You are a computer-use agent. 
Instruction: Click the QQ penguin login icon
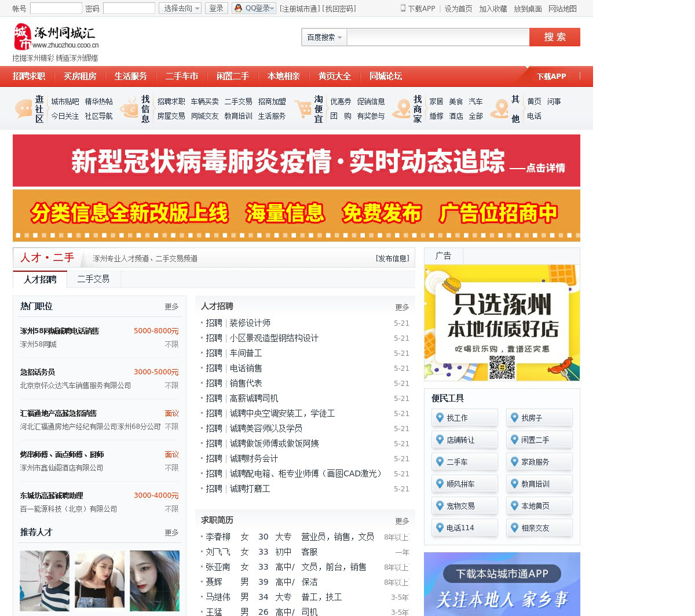pyautogui.click(x=238, y=8)
